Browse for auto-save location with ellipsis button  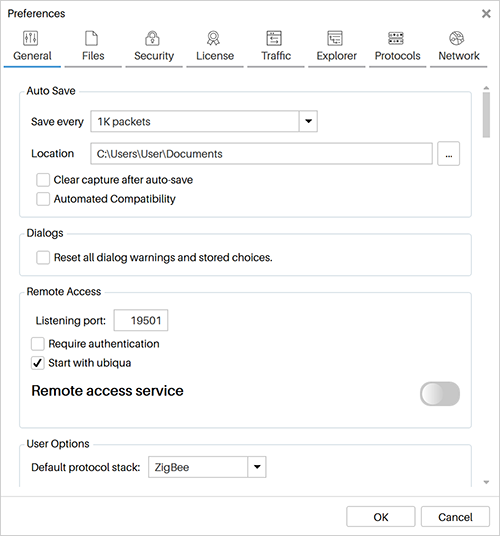point(448,154)
